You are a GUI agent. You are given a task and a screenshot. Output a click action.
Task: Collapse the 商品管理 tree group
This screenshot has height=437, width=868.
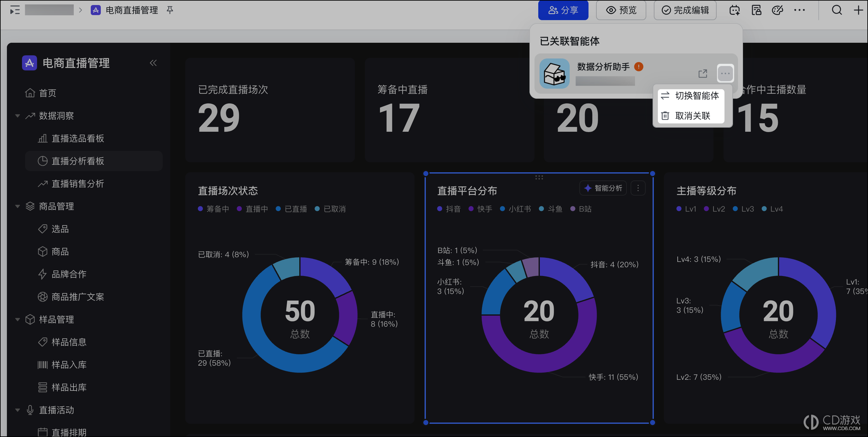coord(18,206)
